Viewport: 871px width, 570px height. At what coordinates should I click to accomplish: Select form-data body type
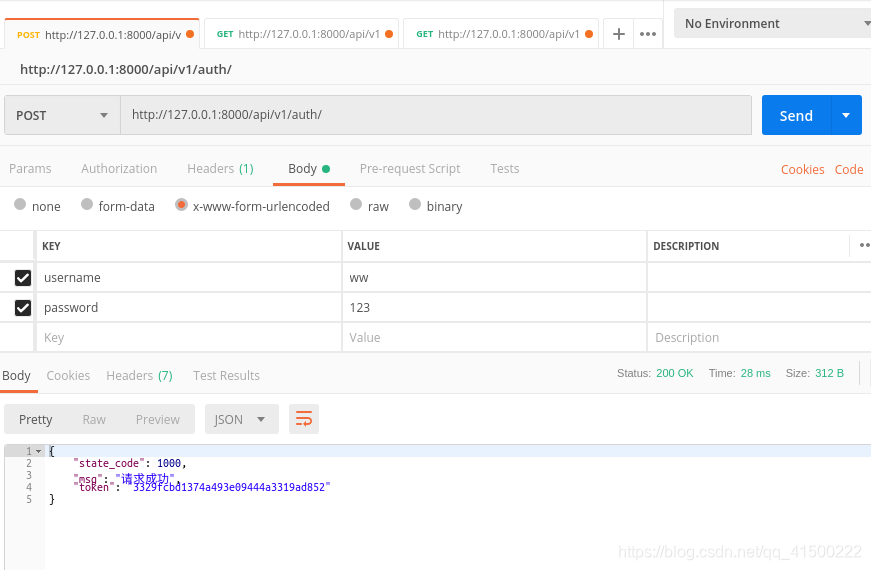[87, 204]
